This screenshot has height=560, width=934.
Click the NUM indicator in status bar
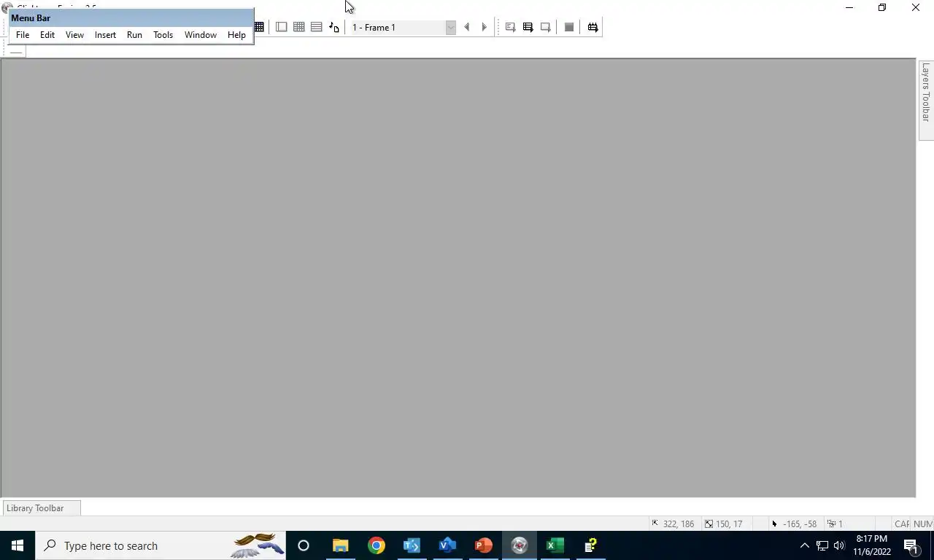click(x=923, y=524)
